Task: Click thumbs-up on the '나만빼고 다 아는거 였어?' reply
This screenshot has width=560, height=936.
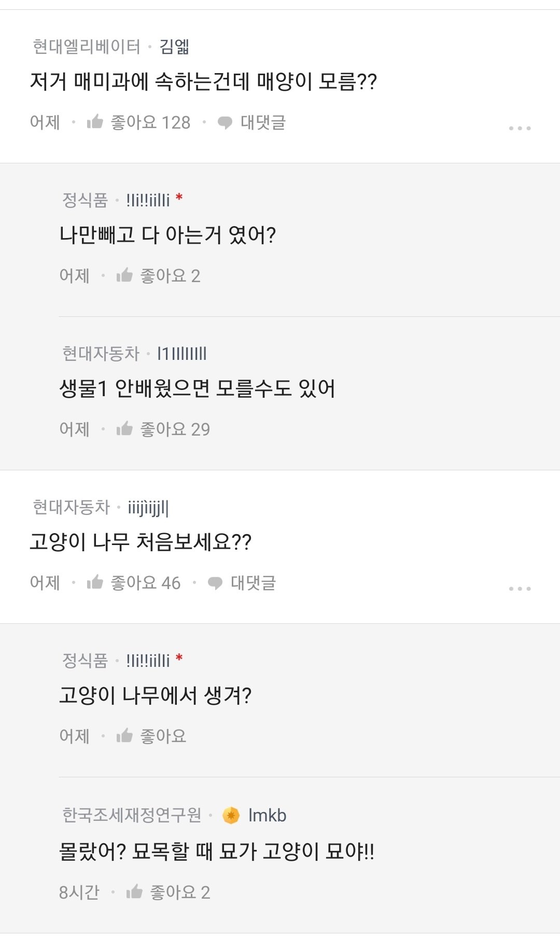Action: pos(124,275)
